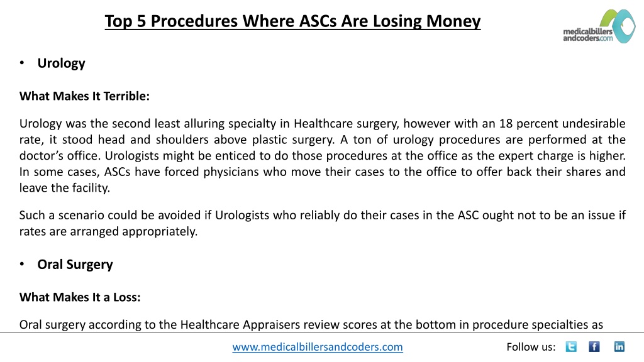Click the Facebook icon in the footer
644x362 pixels.
pyautogui.click(x=594, y=347)
